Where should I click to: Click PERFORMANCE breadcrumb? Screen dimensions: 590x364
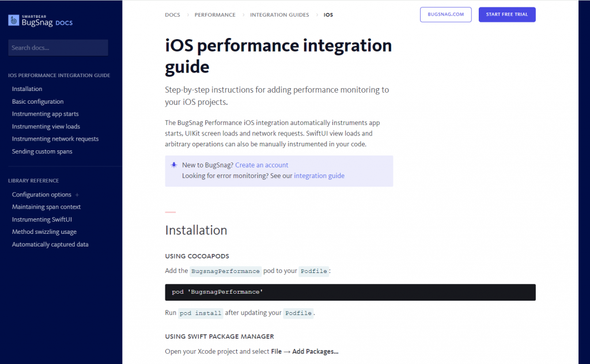tap(215, 14)
